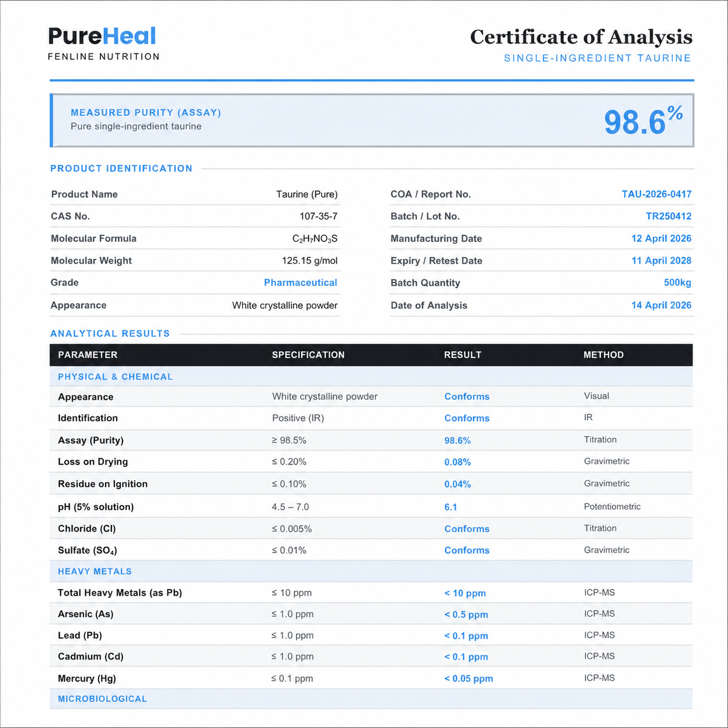Viewport: 728px width, 728px height.
Task: Select the Heavy Metals section heading
Action: point(95,571)
